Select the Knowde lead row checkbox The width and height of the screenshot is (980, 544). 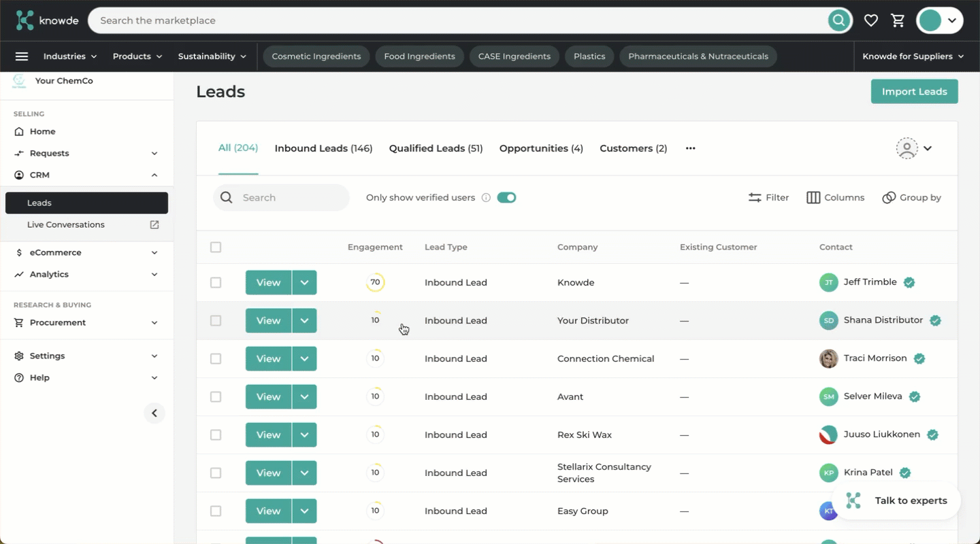pos(216,282)
